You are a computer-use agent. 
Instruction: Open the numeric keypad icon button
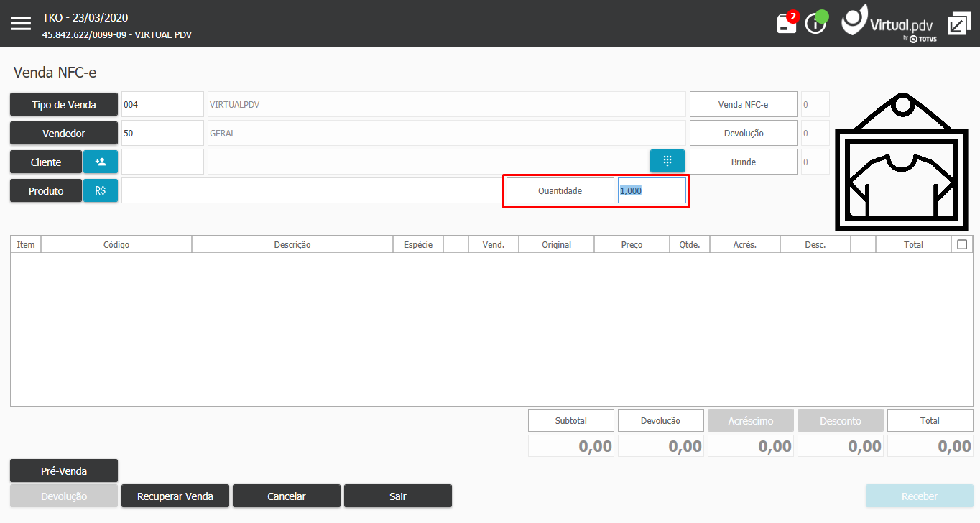(667, 161)
